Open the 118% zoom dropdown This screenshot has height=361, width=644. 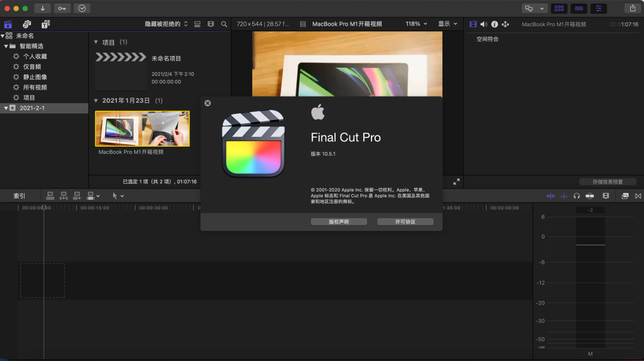tap(416, 24)
